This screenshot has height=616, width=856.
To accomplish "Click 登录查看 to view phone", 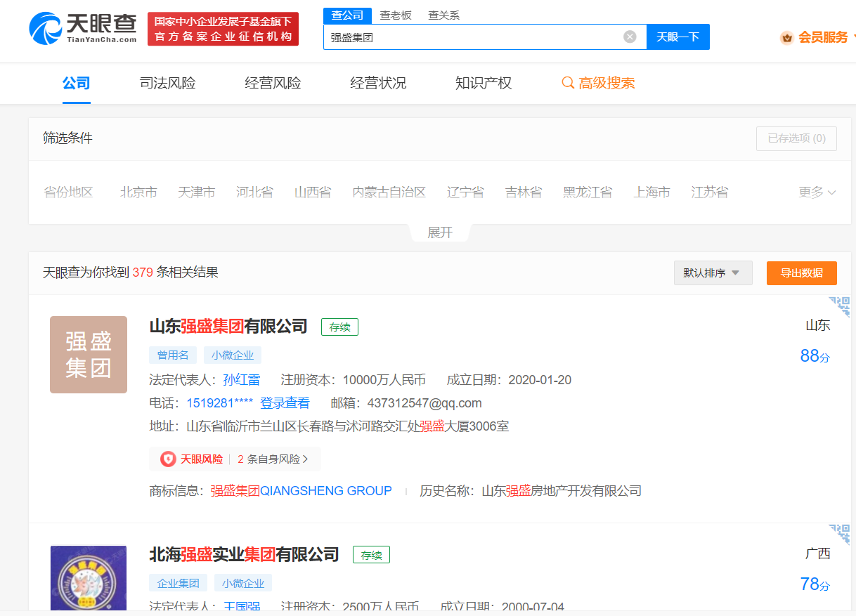I will coord(285,403).
